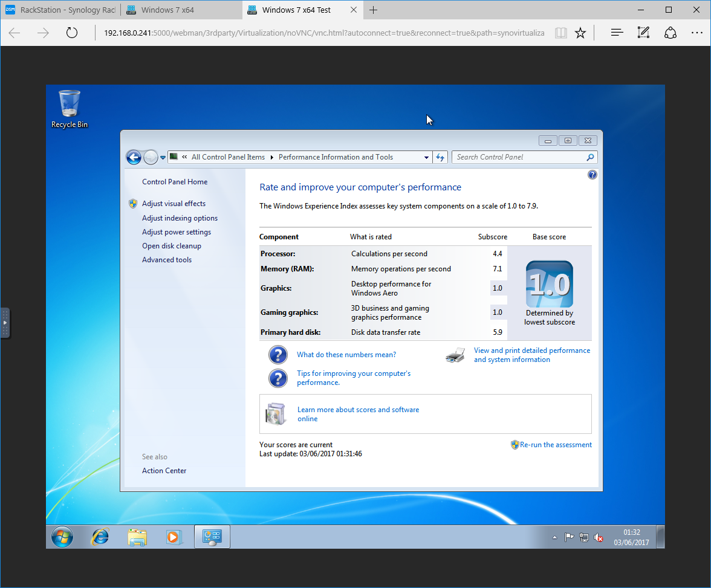The width and height of the screenshot is (711, 588).
Task: Open the browser Hub icon
Action: click(x=617, y=33)
